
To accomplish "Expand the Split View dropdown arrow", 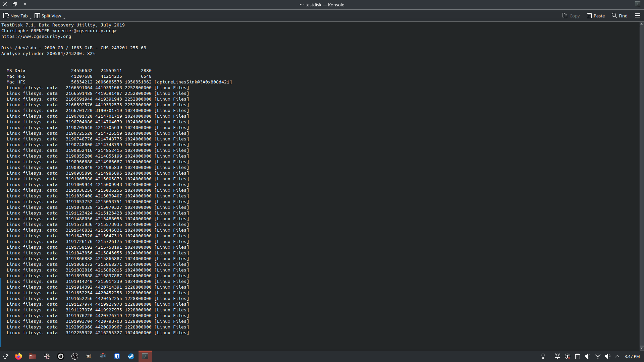I will [64, 18].
